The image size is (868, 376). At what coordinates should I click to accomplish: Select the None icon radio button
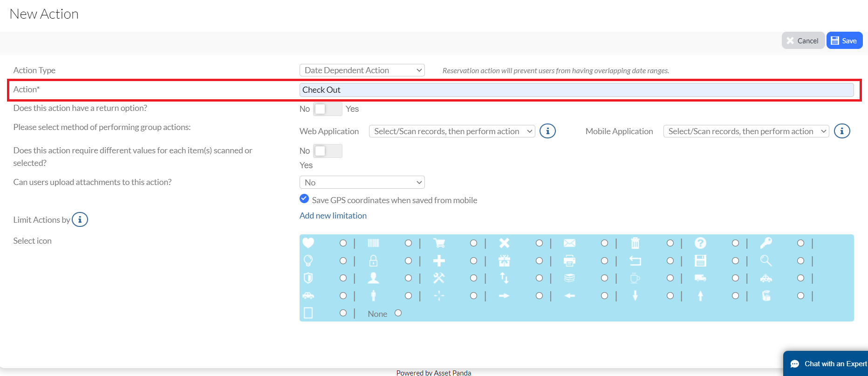coord(398,313)
